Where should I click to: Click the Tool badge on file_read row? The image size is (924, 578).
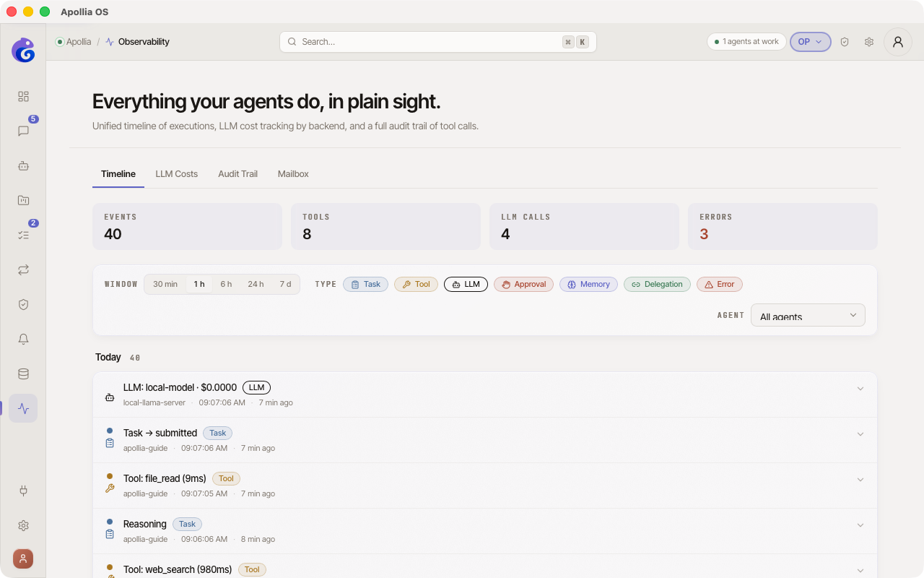pyautogui.click(x=226, y=478)
